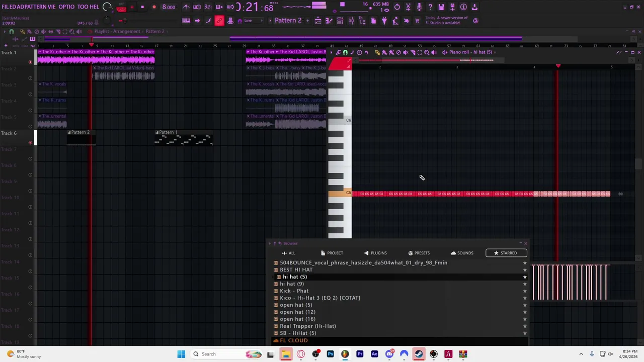Toggle the loop recording icon

click(230, 7)
